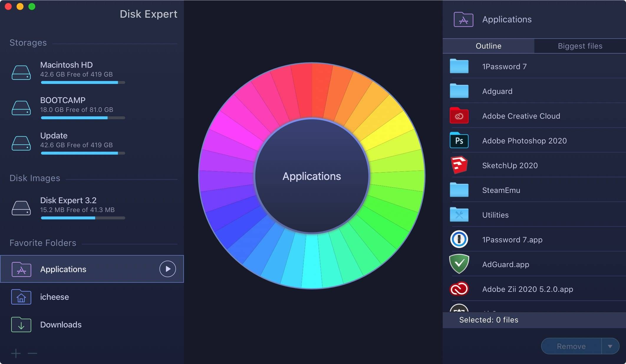
Task: Click the Adobe Zii 2020 app icon
Action: click(459, 289)
